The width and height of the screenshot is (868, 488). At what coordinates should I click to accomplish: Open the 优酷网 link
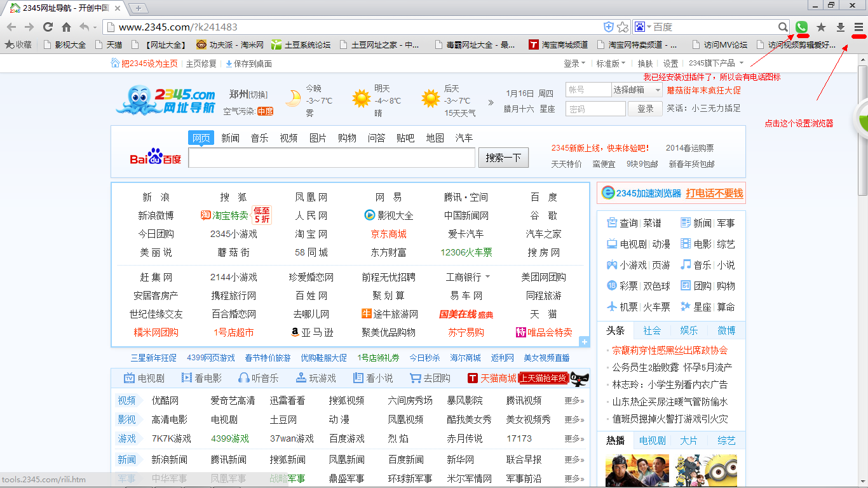click(x=165, y=400)
